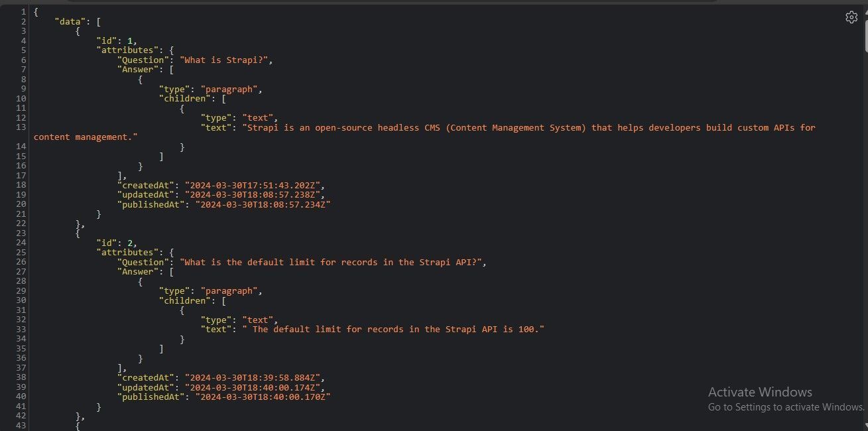The image size is (868, 431).
Task: Click the "id": 2 entry
Action: point(117,243)
